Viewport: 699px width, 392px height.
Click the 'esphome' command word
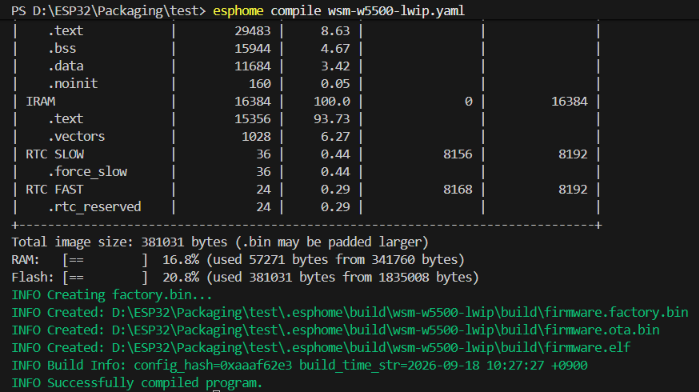(x=238, y=10)
